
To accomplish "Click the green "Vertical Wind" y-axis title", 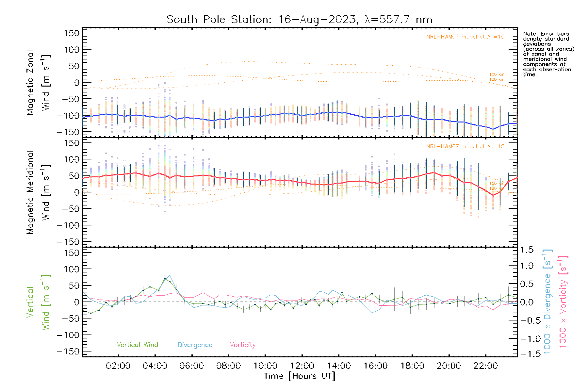I will click(38, 302).
